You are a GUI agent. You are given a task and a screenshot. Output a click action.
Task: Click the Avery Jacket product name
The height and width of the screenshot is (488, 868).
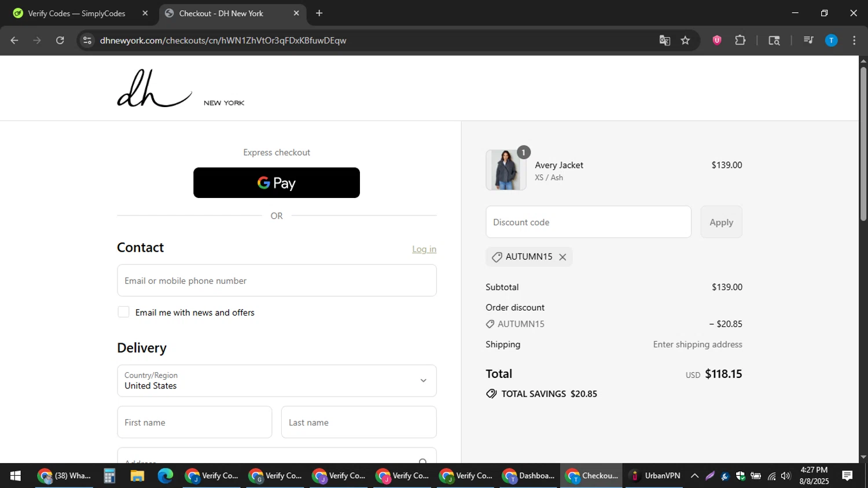coord(559,165)
